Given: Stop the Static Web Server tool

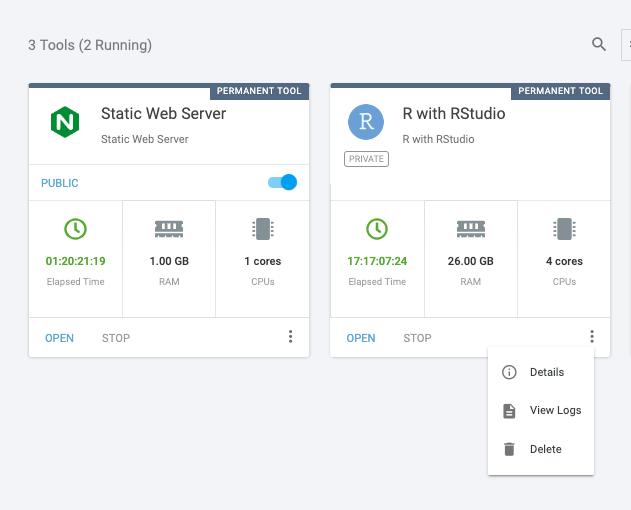Looking at the screenshot, I should point(116,338).
